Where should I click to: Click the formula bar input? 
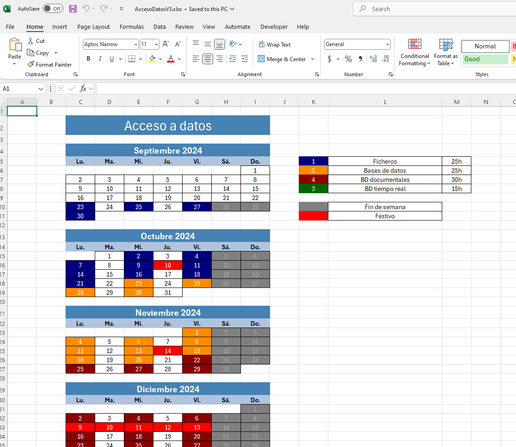click(306, 89)
